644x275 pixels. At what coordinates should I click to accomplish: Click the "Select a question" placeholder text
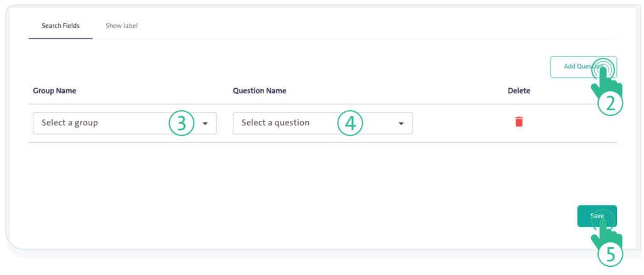(275, 123)
